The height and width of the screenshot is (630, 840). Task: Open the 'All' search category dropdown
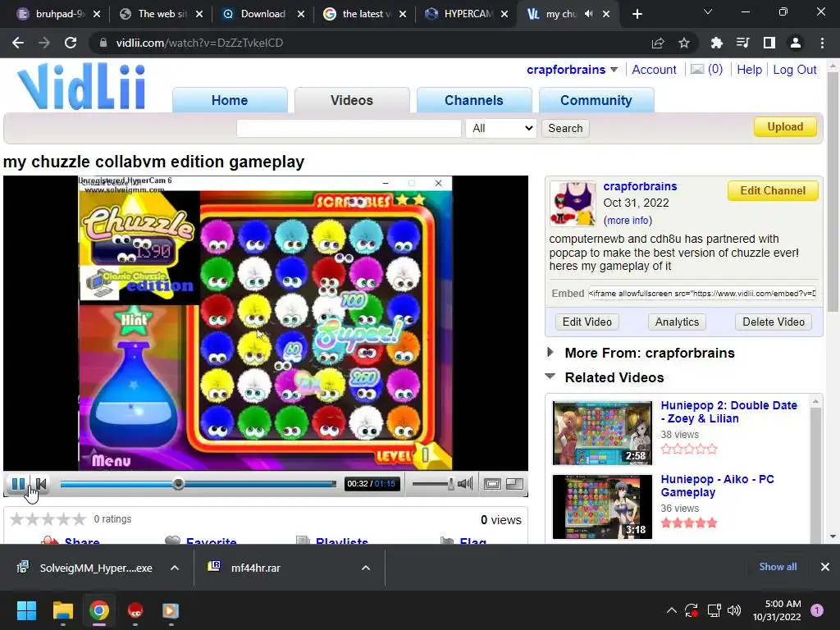(x=501, y=128)
